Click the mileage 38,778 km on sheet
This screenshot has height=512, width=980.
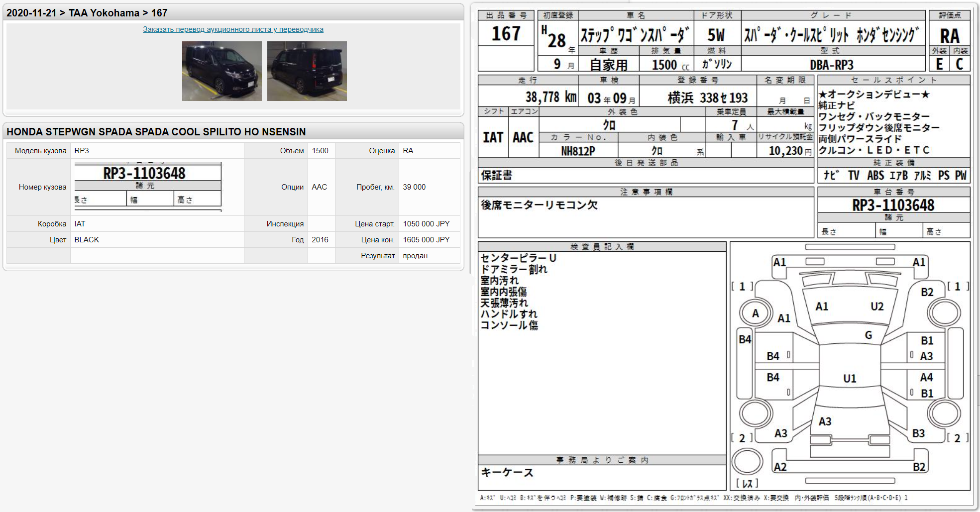coord(551,97)
